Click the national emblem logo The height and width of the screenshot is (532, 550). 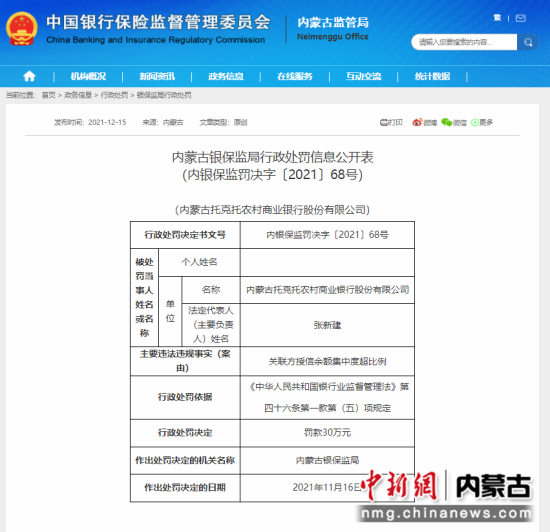(22, 29)
